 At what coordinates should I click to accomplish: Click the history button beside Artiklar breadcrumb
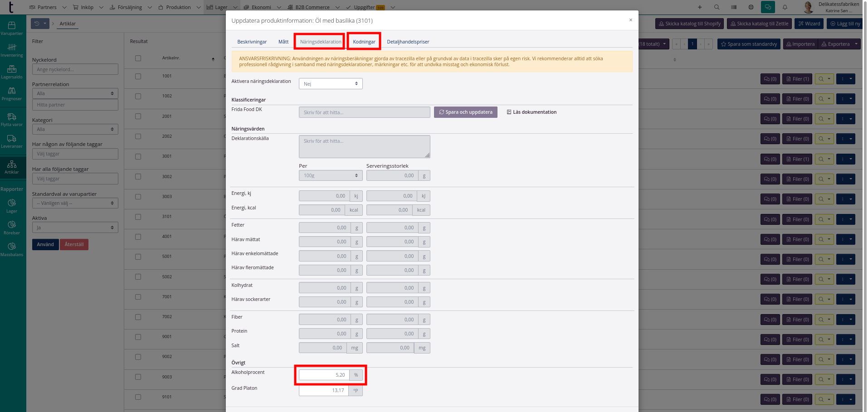click(40, 24)
